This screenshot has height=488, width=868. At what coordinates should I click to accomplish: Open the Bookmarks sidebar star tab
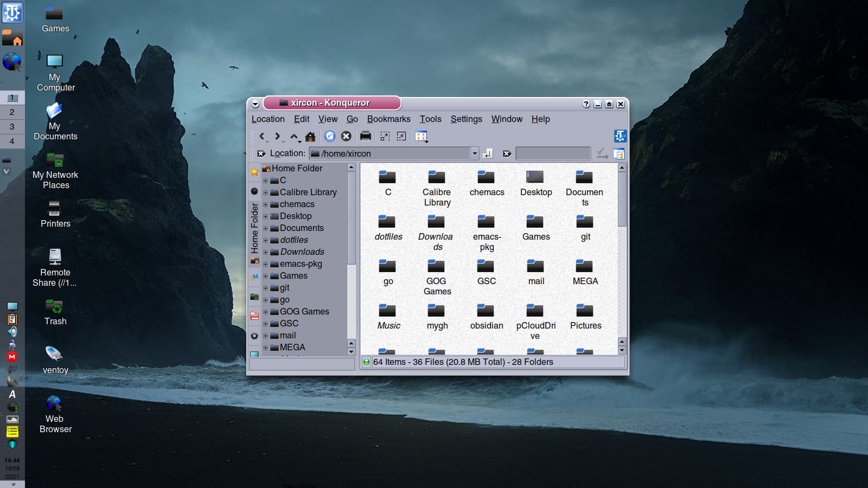[x=254, y=172]
